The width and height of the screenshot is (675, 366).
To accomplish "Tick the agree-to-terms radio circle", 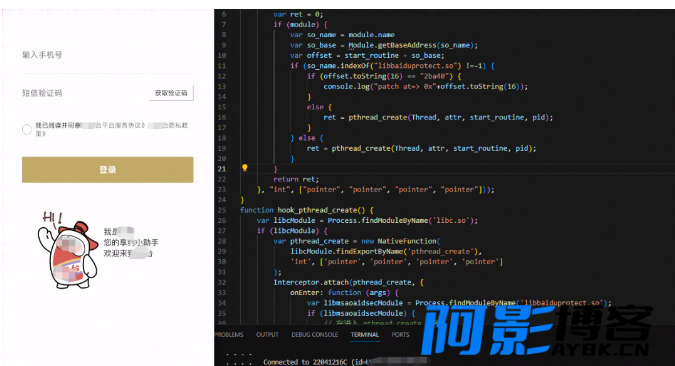I will 27,130.
